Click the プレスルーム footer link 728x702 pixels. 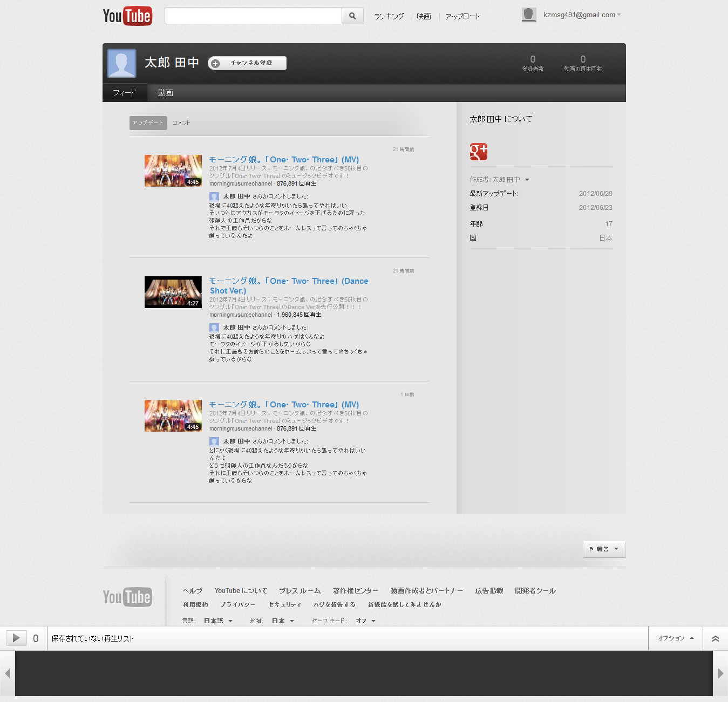pyautogui.click(x=300, y=591)
